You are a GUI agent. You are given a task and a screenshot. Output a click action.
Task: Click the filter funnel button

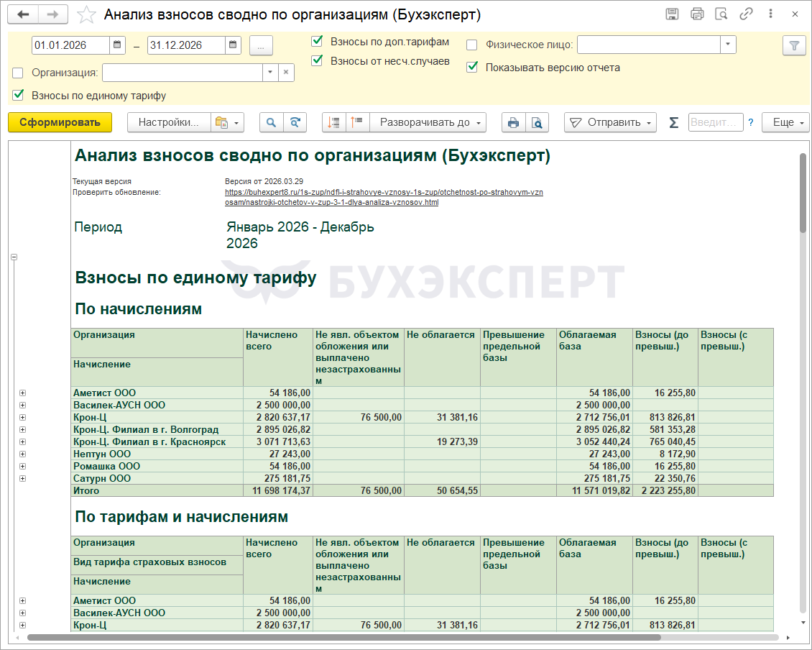click(794, 45)
